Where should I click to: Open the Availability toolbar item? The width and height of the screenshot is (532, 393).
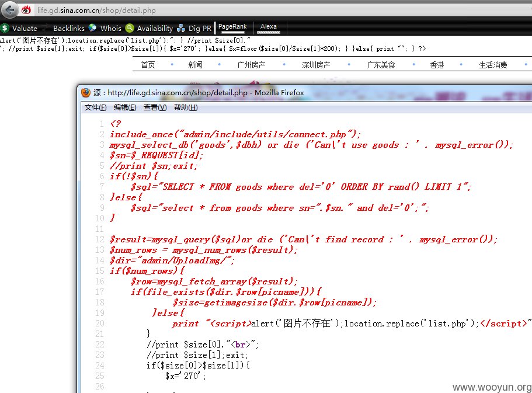tap(155, 29)
